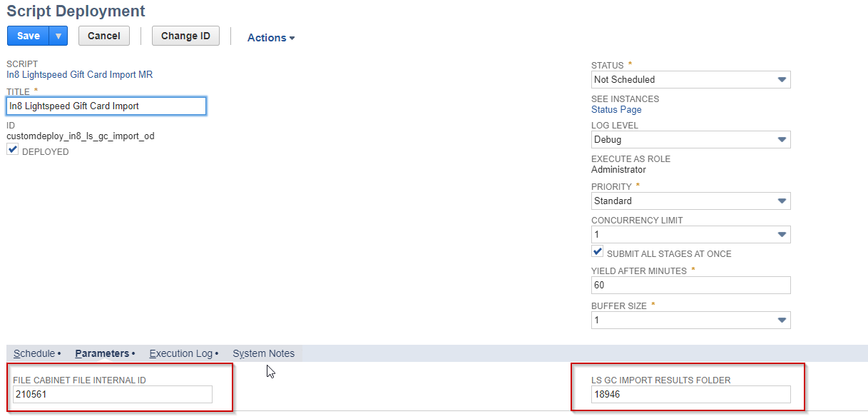Viewport: 868px width, 419px height.
Task: Toggle Submit All Stages At Once checkbox
Action: click(598, 252)
